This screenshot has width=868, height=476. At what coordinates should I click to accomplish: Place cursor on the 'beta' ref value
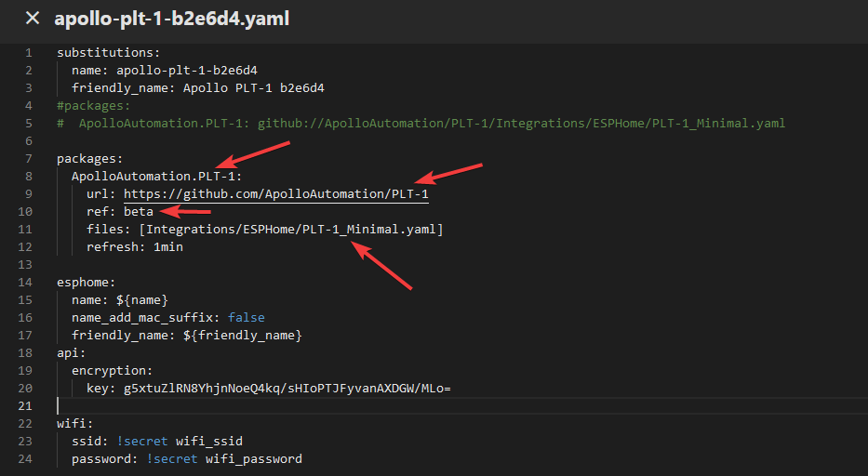tap(139, 212)
